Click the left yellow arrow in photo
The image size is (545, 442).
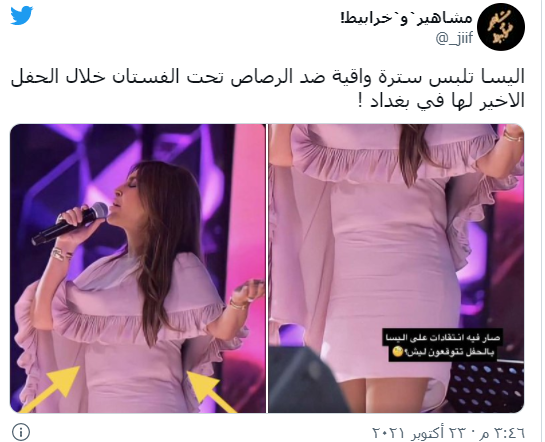pos(51,390)
